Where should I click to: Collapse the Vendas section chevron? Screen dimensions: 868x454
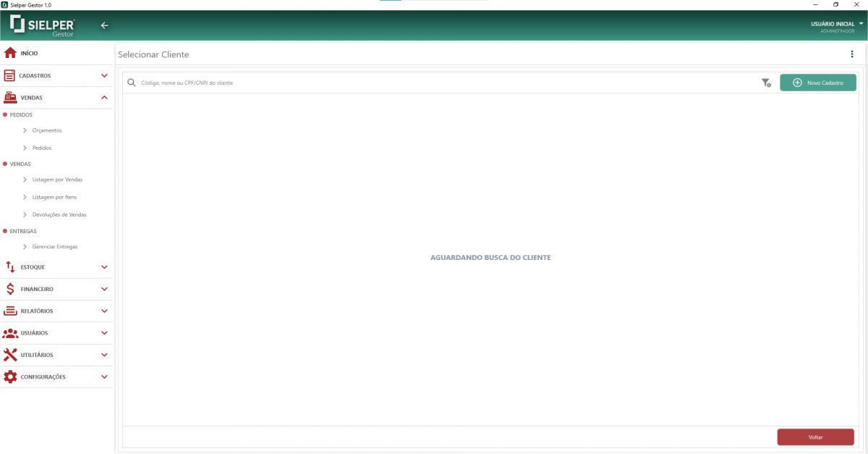coord(104,97)
